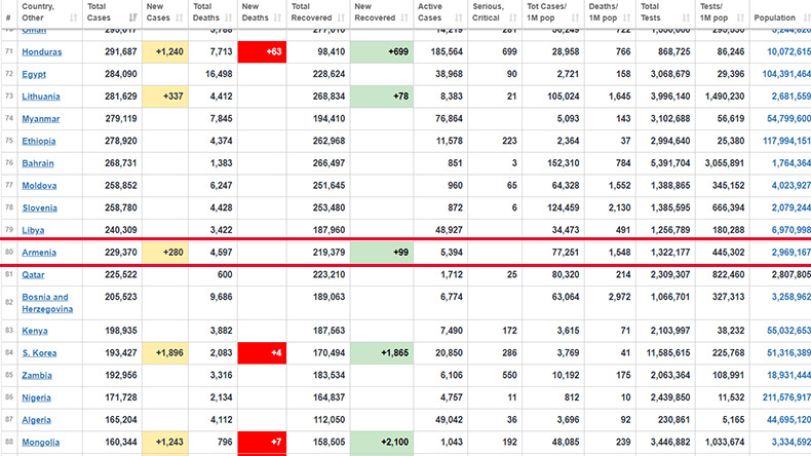
Task: Sort by Tot Cases/1M pop arrows icon
Action: [x=575, y=18]
